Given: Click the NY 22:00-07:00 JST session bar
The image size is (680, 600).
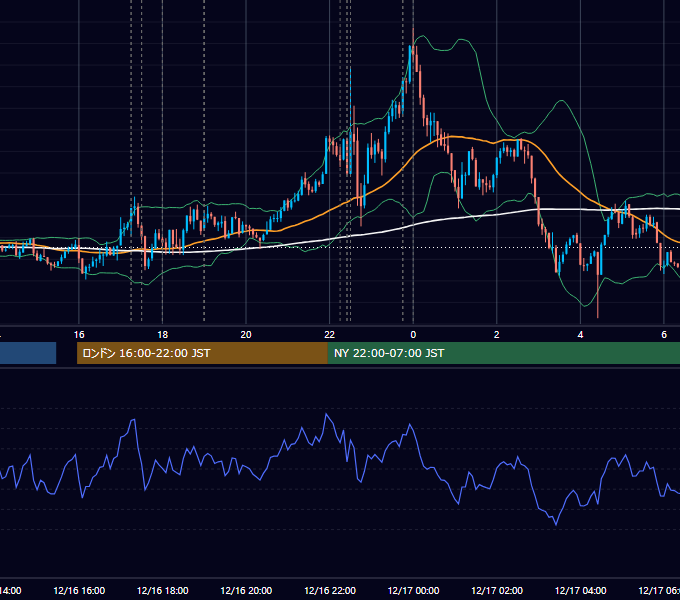Looking at the screenshot, I should [503, 353].
